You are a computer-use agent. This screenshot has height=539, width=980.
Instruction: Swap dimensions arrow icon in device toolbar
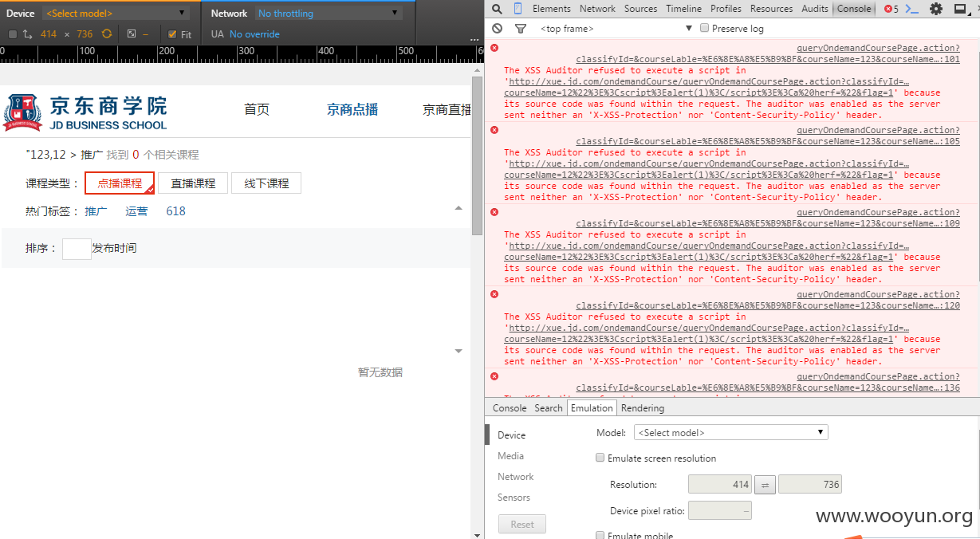point(27,34)
